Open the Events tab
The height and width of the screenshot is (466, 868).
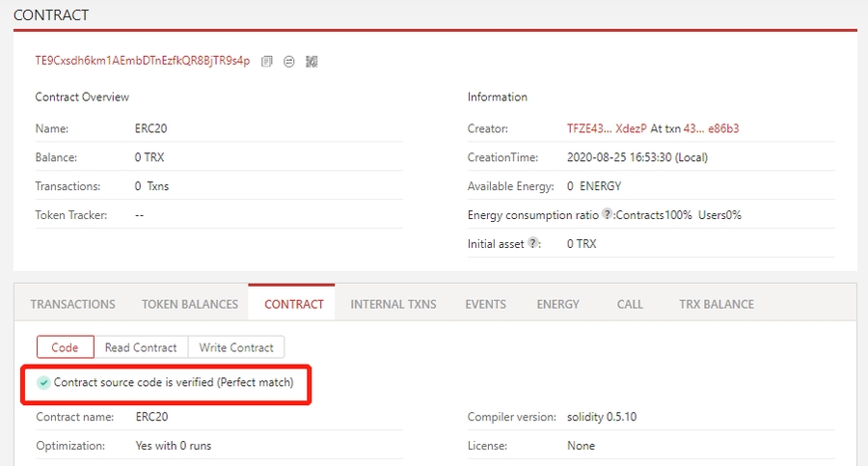[x=485, y=304]
